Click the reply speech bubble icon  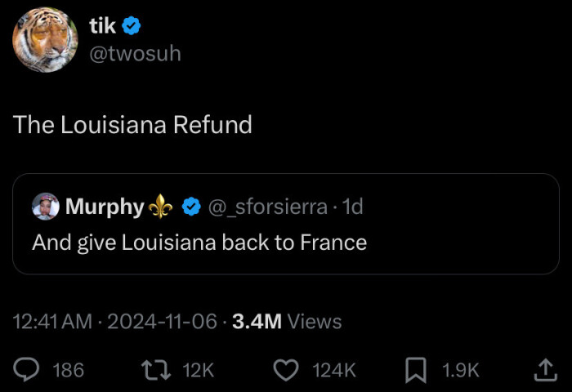coord(27,370)
